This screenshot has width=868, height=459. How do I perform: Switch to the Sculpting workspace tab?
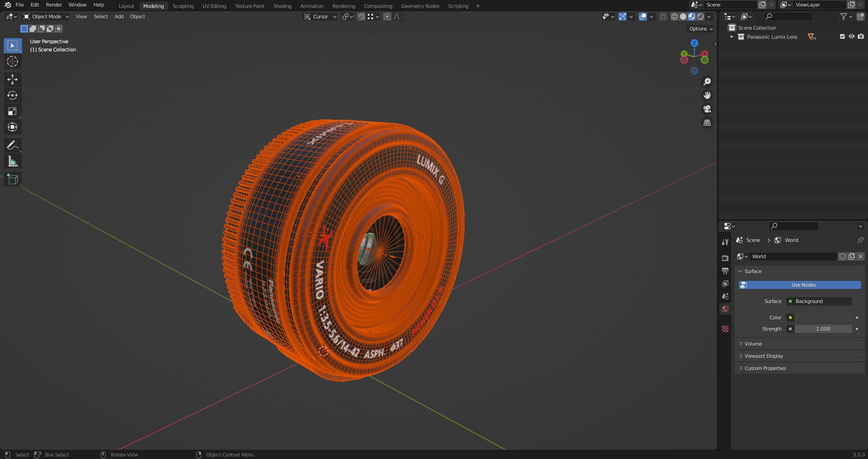183,6
